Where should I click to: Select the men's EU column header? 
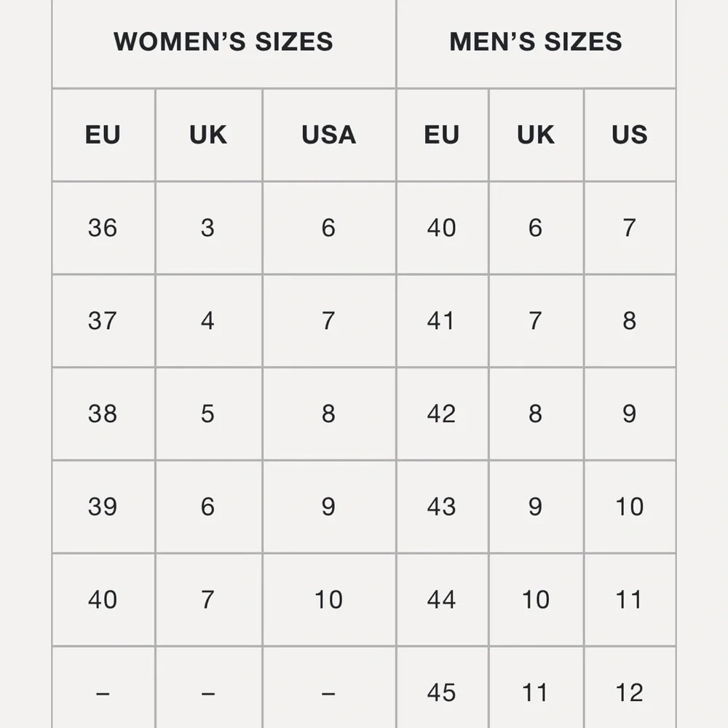click(x=442, y=135)
